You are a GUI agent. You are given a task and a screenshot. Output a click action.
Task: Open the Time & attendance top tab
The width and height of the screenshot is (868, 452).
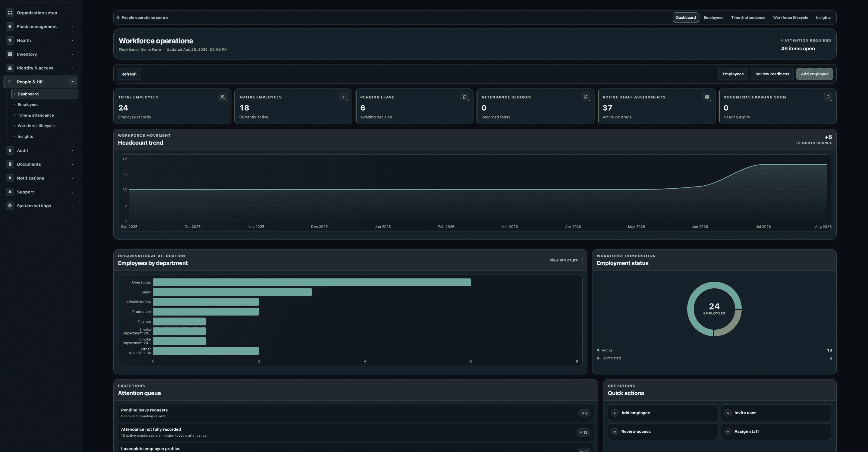(748, 17)
